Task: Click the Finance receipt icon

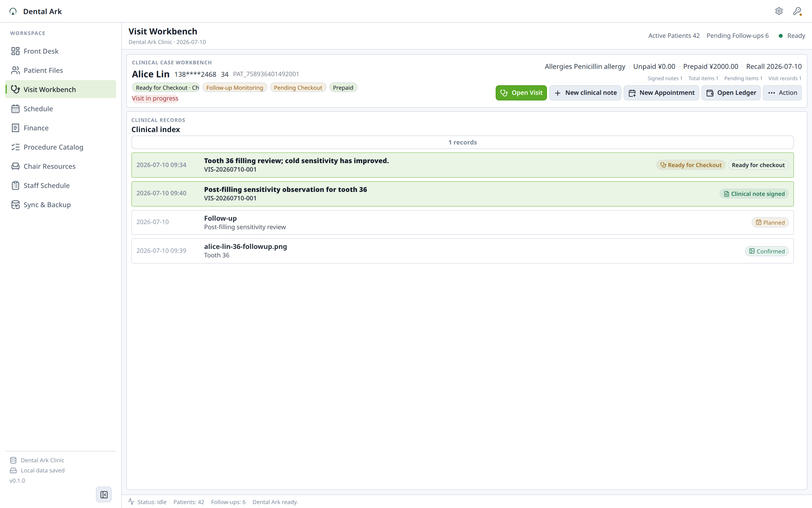Action: pyautogui.click(x=16, y=128)
